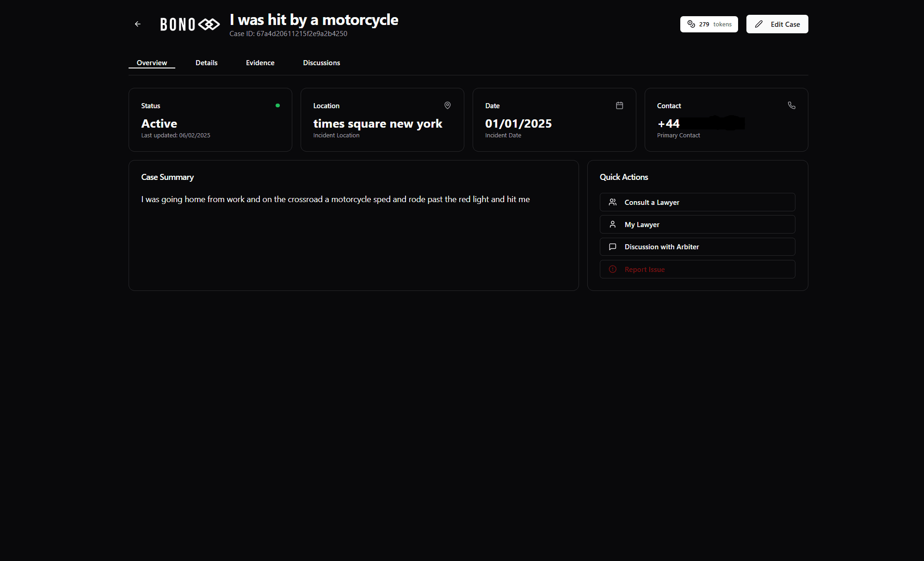The image size is (924, 561).
Task: Switch to the Overview tab
Action: (152, 63)
